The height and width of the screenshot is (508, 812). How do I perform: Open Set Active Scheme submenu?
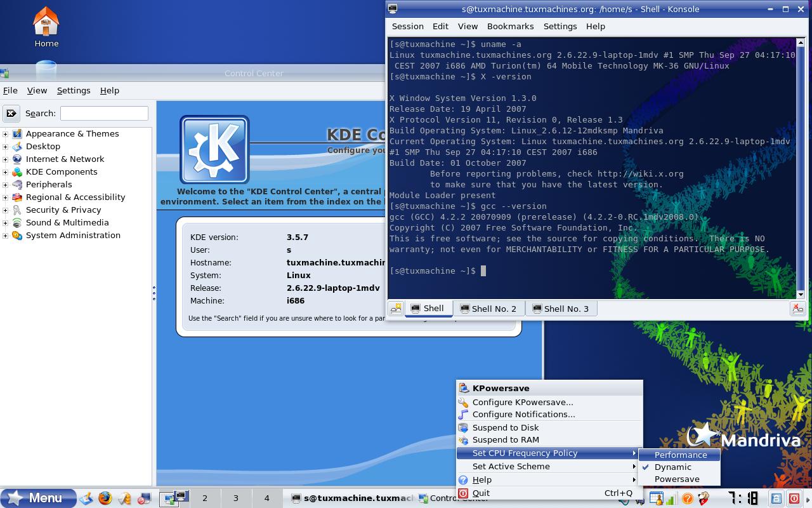coord(549,466)
